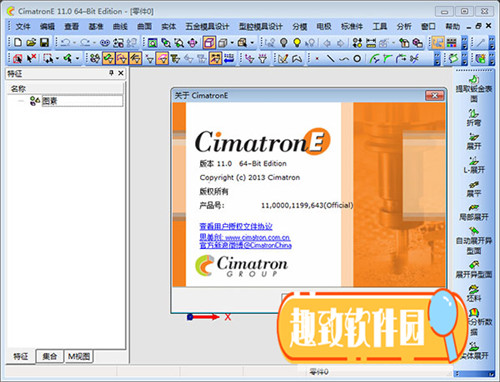This screenshot has width=500, height=382.
Task: Switch to the 特征 tab at panel bottom
Action: [21, 356]
